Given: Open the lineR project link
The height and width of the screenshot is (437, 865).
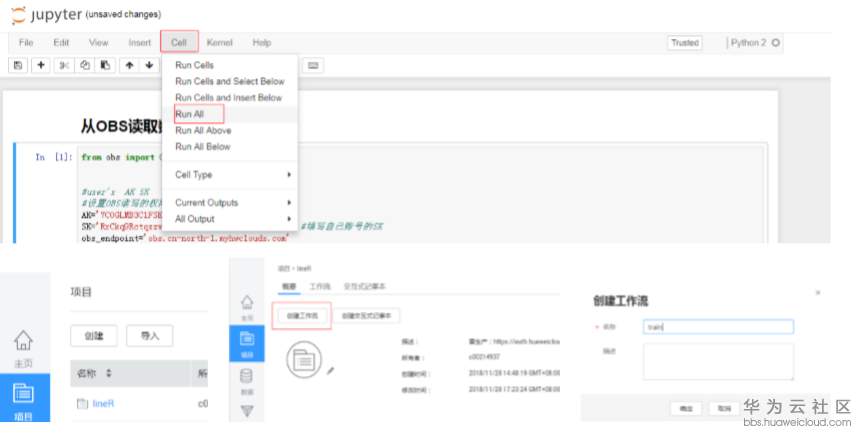Looking at the screenshot, I should 103,404.
